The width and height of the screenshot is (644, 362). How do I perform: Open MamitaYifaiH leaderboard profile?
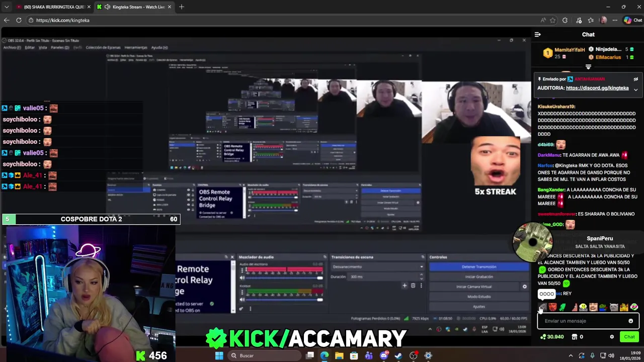tap(570, 50)
